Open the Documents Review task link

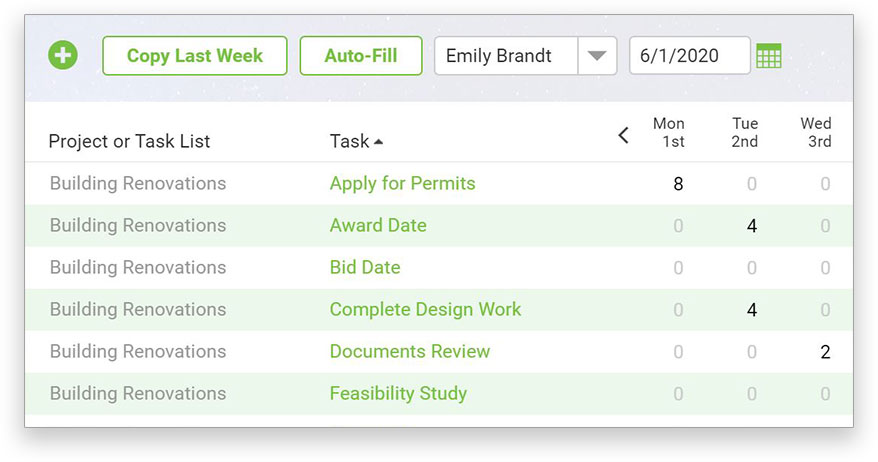[409, 351]
